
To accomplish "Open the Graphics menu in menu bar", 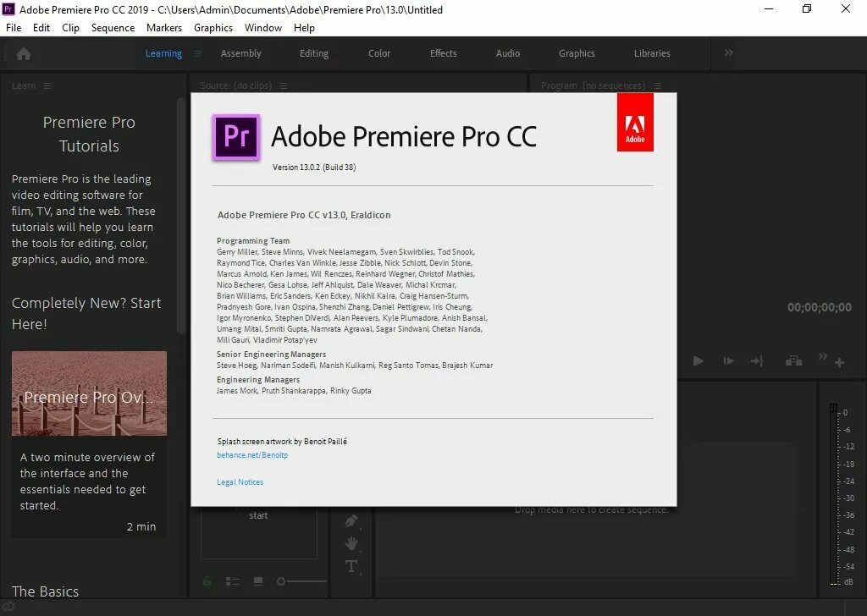I will [213, 28].
